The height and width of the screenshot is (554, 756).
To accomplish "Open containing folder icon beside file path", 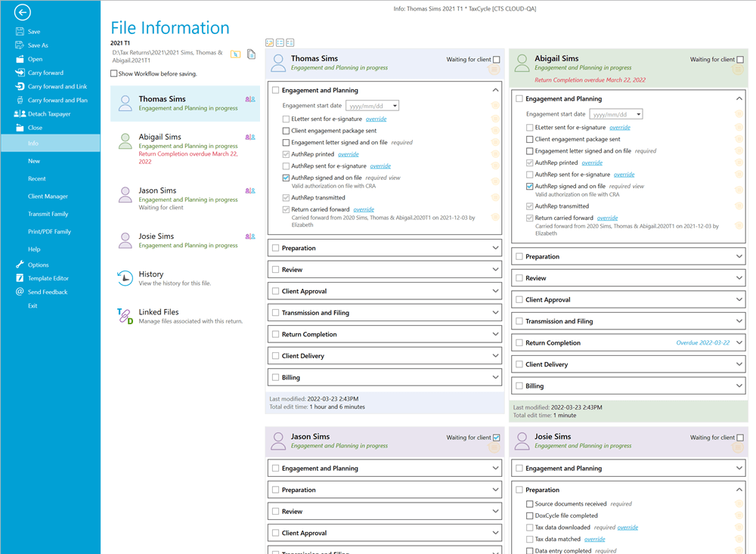I will tap(235, 54).
